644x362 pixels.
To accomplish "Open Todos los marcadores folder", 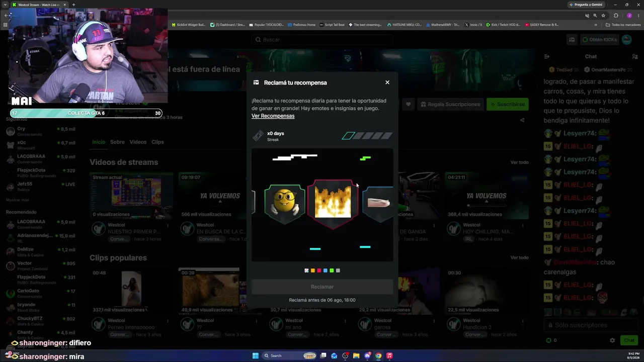I will point(622,25).
